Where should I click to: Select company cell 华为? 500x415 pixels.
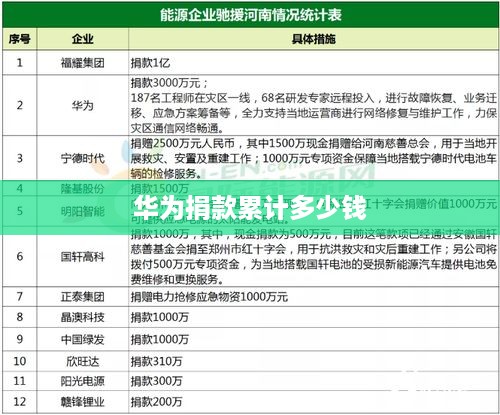(x=82, y=106)
